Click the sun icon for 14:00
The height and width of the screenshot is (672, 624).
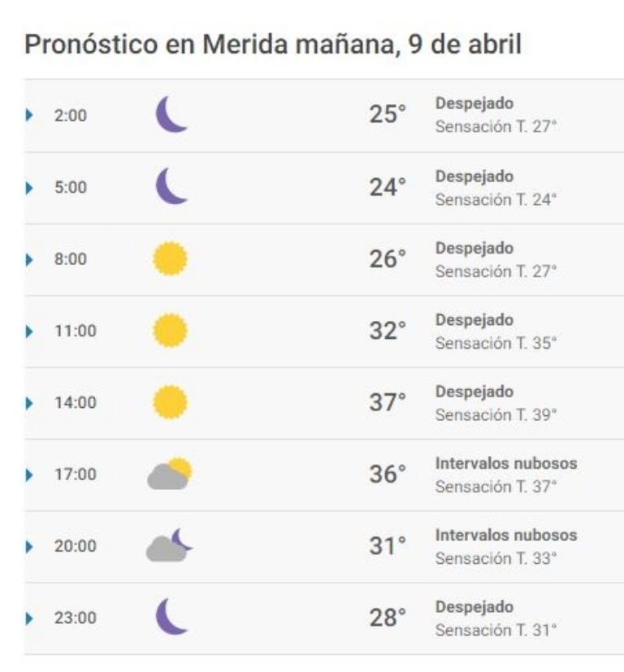170,402
